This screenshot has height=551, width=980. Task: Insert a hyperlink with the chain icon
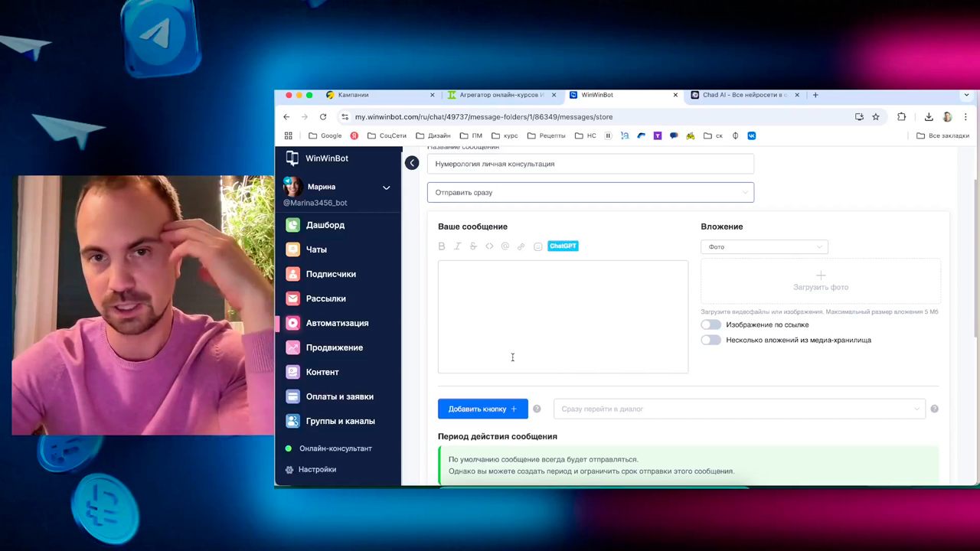(x=521, y=246)
